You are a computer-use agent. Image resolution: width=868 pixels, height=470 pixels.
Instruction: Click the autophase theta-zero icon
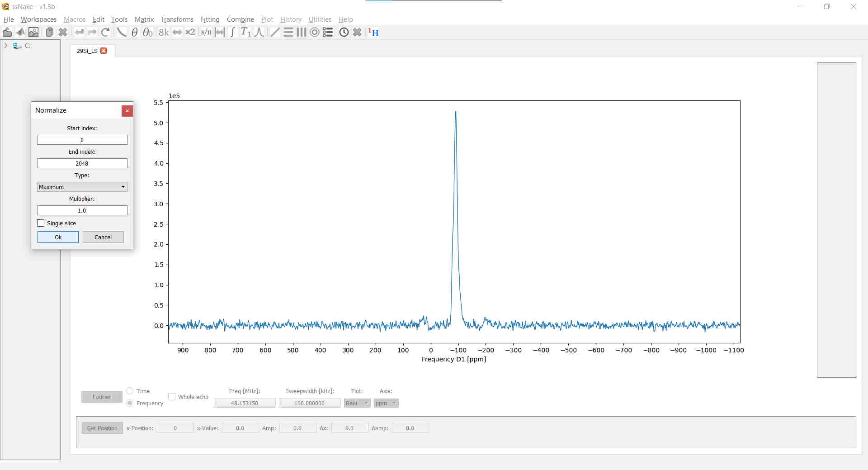coord(147,32)
